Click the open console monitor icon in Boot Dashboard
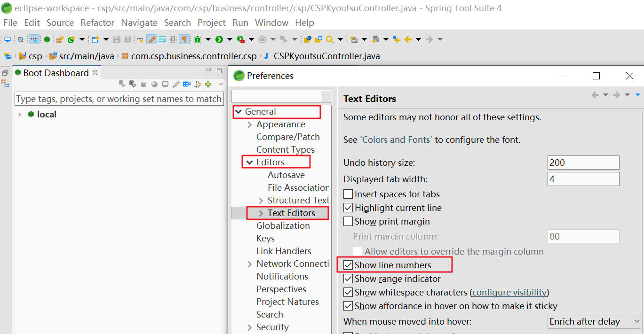Viewport: 644px width, 334px height. click(165, 84)
